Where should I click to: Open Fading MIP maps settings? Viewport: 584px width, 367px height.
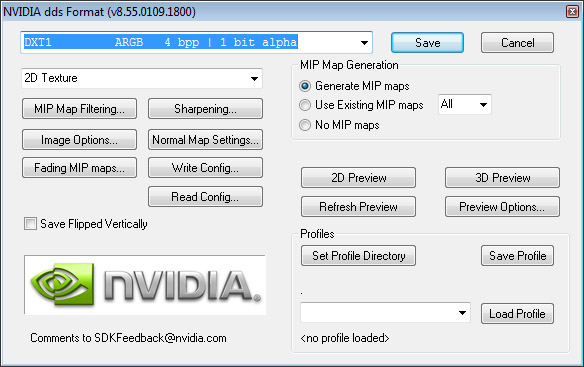(x=79, y=168)
